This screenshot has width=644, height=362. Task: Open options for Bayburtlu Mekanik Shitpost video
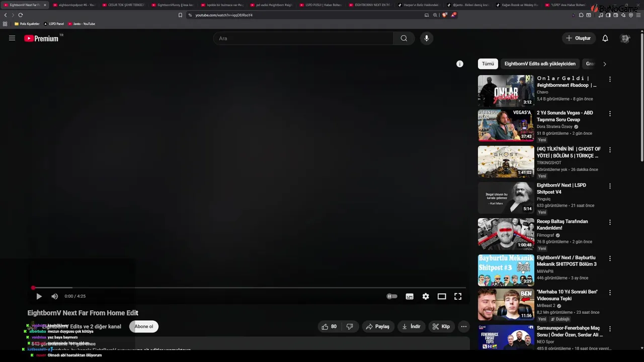click(610, 258)
